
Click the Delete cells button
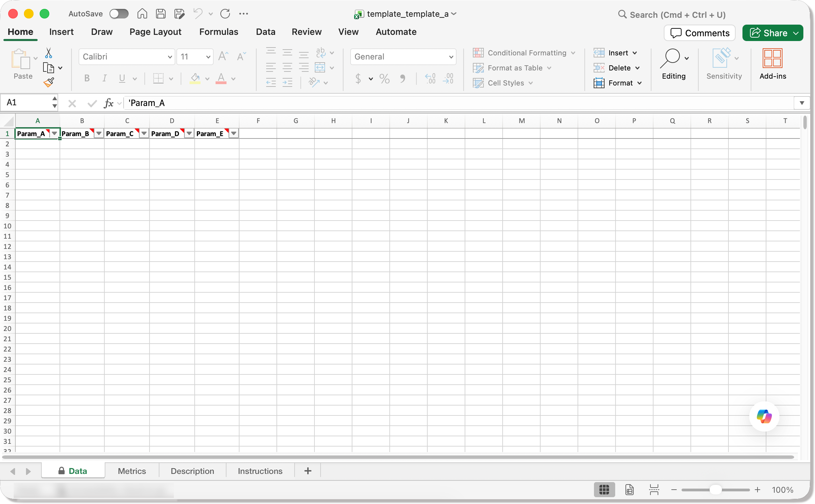click(616, 68)
